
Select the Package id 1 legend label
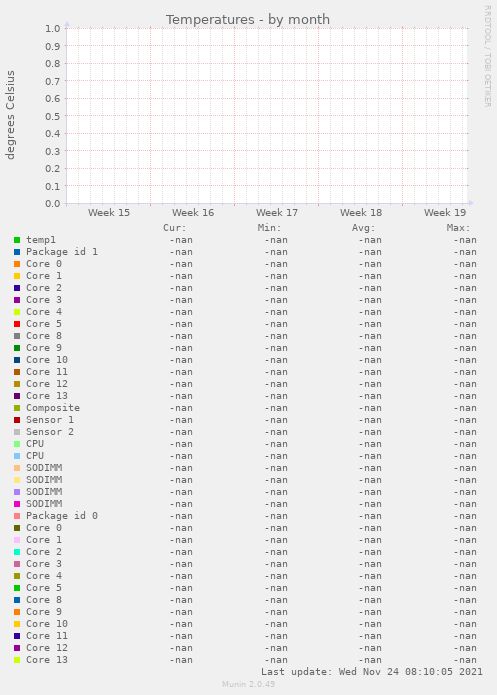[62, 252]
